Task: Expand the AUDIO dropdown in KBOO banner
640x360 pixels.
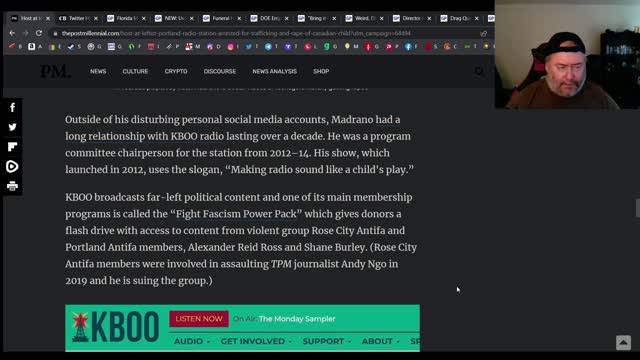Action: click(x=192, y=341)
